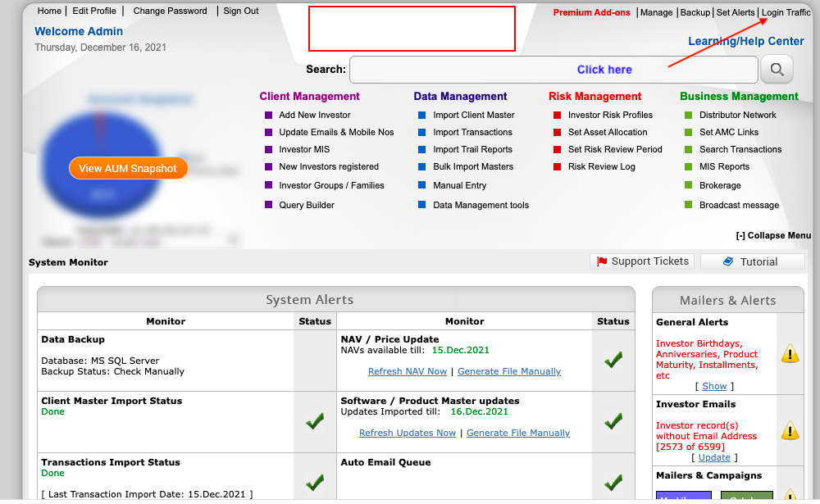Click the Investor Emails warning icon

[x=789, y=430]
